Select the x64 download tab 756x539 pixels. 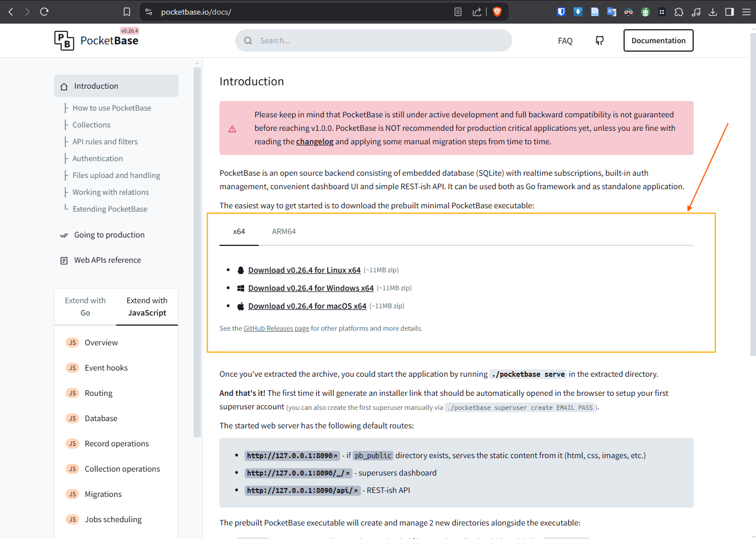point(239,231)
